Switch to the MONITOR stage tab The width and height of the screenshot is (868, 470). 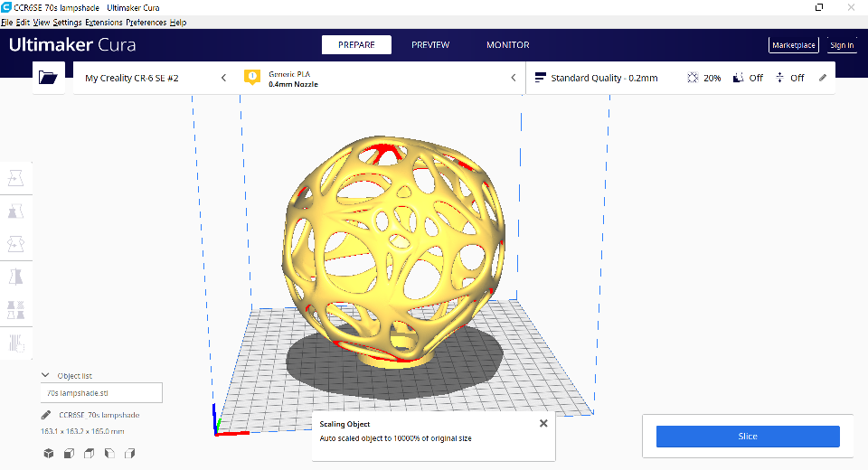point(507,45)
